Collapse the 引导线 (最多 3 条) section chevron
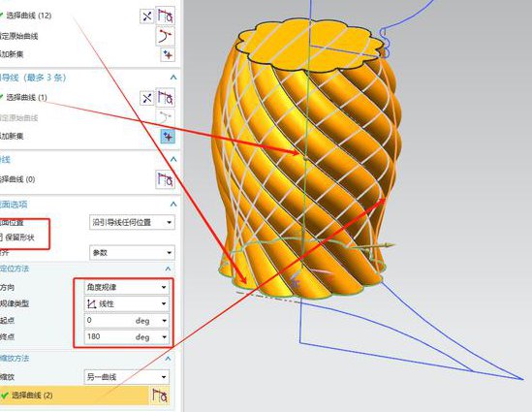The image size is (532, 412). (173, 78)
